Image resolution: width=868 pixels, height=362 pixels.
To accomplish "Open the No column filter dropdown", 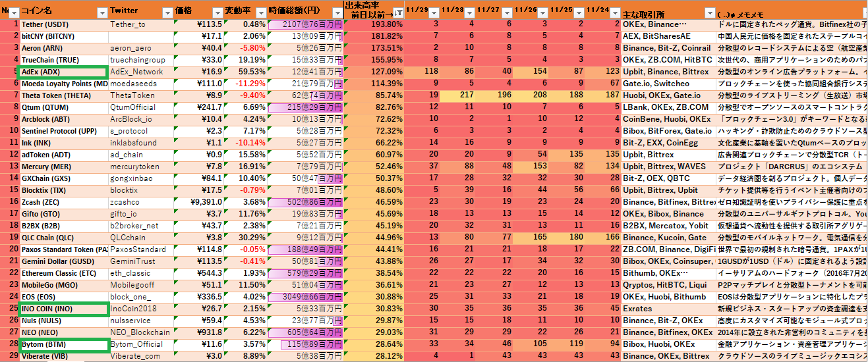I will coord(14,13).
